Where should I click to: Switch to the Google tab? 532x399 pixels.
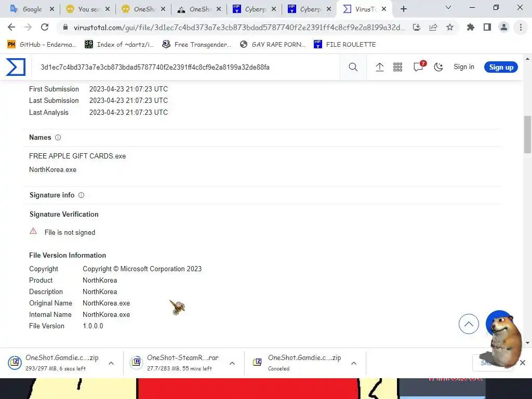point(31,9)
